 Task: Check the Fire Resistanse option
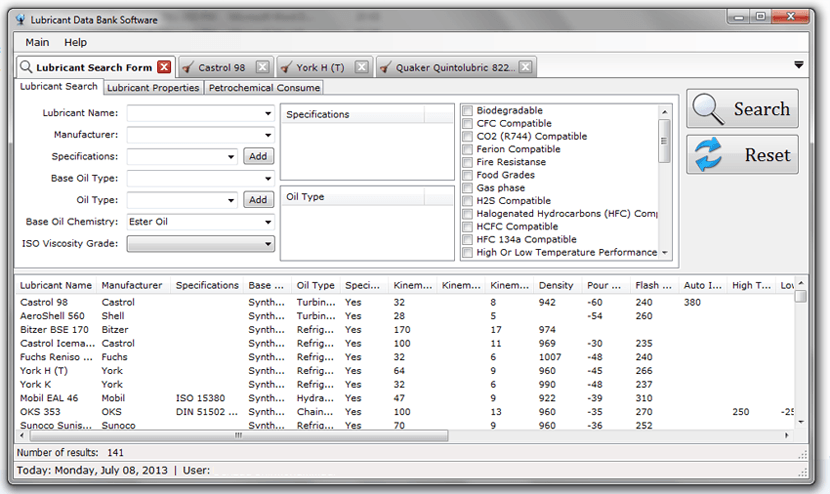pyautogui.click(x=467, y=162)
